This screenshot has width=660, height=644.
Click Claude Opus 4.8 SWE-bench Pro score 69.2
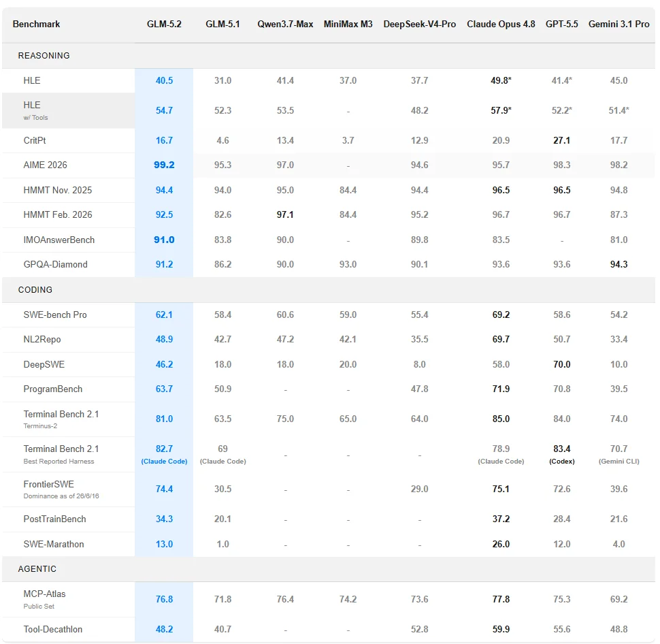501,315
